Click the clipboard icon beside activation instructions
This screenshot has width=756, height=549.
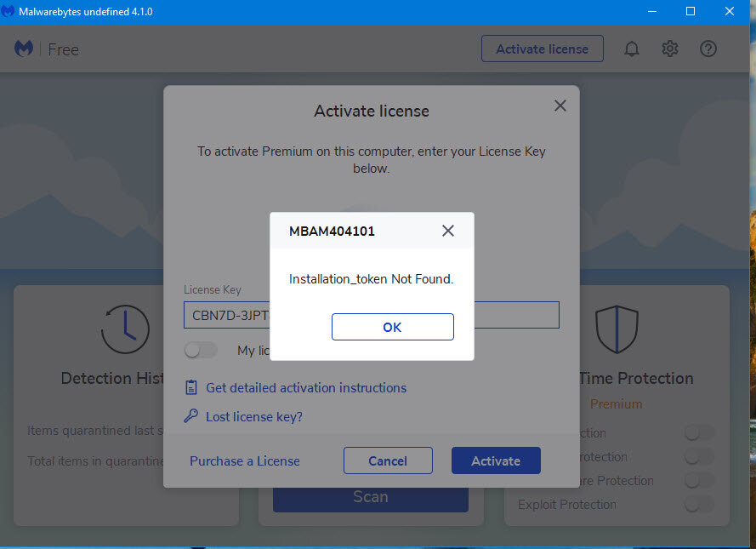191,387
